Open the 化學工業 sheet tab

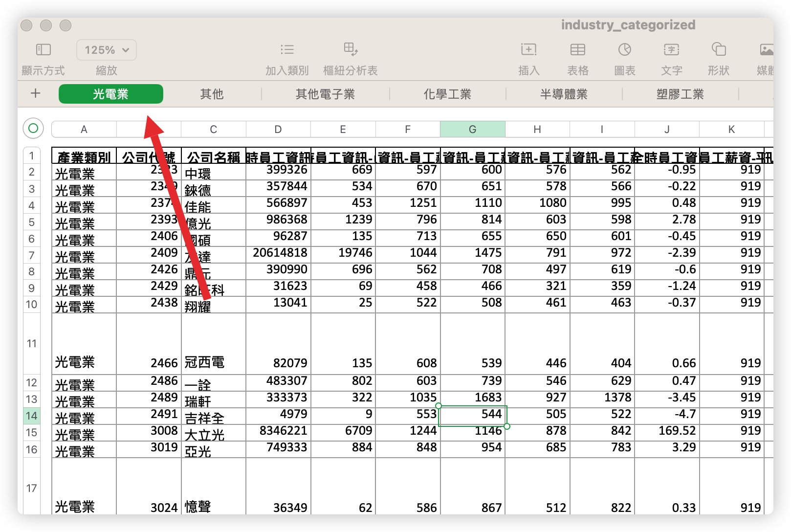point(447,94)
